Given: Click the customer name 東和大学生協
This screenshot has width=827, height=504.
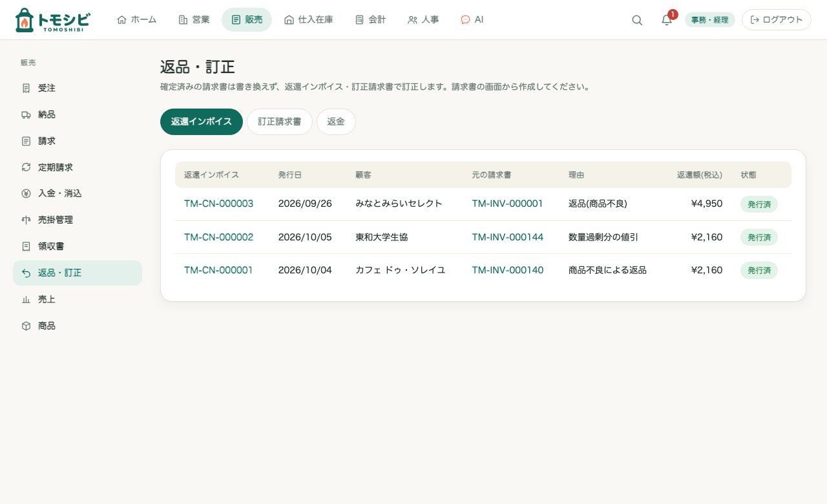Looking at the screenshot, I should [382, 237].
